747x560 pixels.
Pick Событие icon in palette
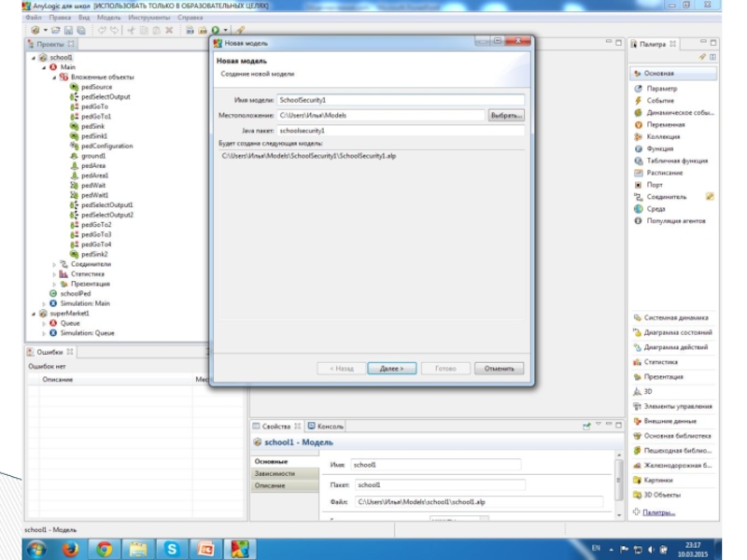639,101
